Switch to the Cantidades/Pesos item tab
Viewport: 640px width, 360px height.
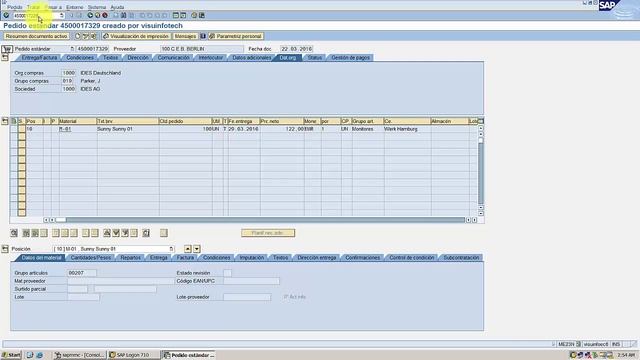(x=91, y=258)
